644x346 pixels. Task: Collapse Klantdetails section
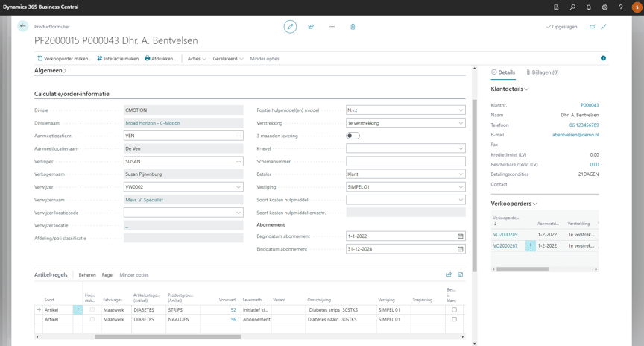(510, 89)
